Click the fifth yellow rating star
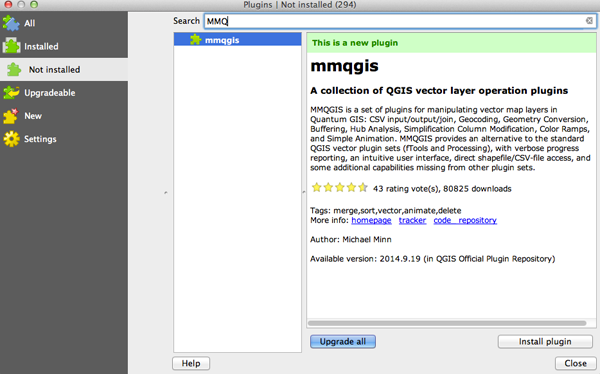The image size is (600, 374). (x=363, y=188)
